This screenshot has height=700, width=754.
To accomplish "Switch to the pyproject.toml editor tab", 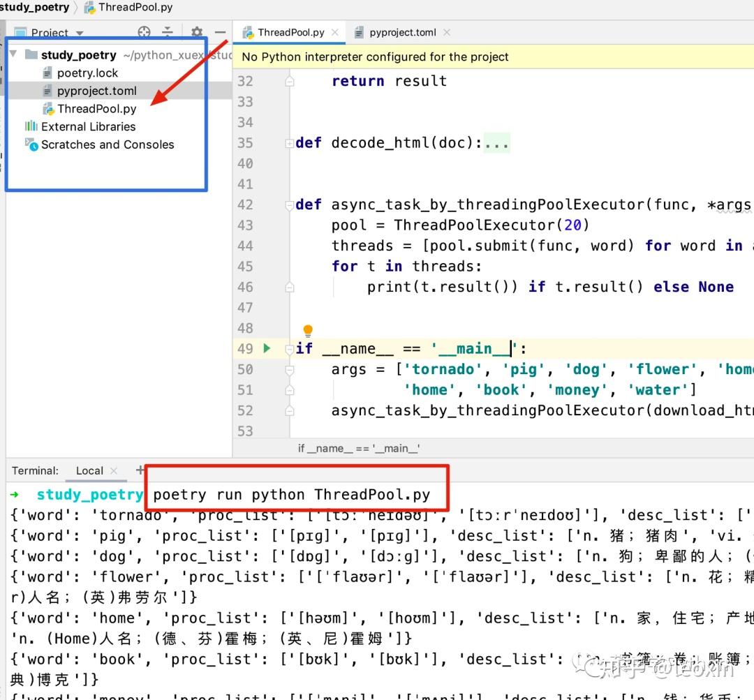I will pos(403,32).
